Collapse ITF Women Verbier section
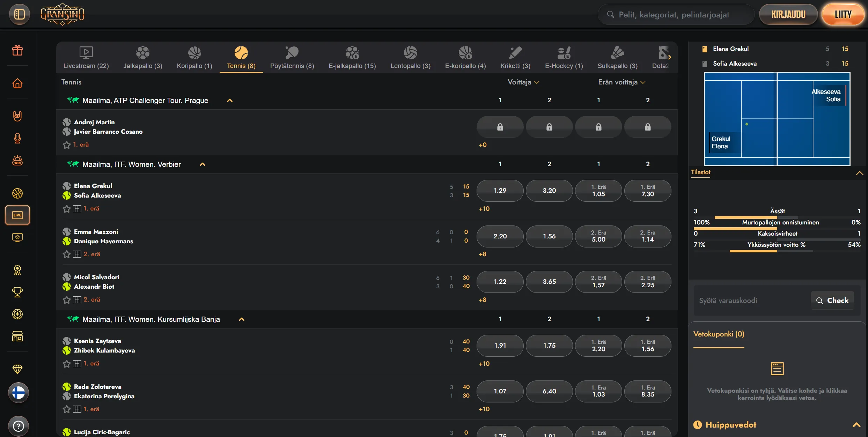Viewport: 868px width, 437px height. point(203,164)
